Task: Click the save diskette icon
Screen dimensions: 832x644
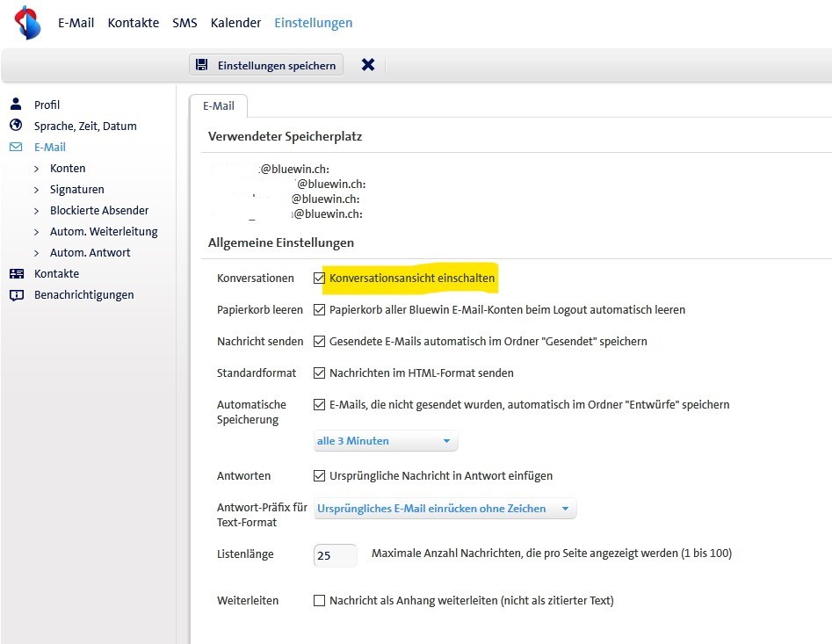Action: [x=205, y=64]
